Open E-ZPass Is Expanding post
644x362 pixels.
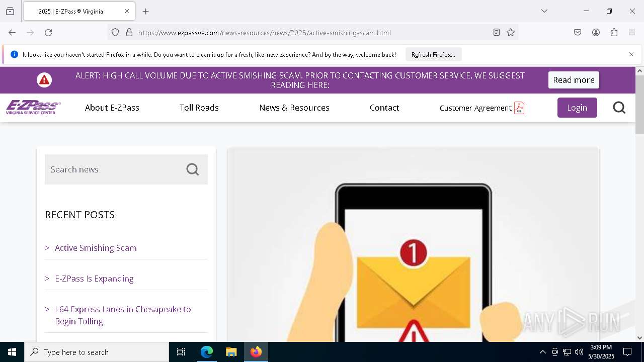click(94, 279)
